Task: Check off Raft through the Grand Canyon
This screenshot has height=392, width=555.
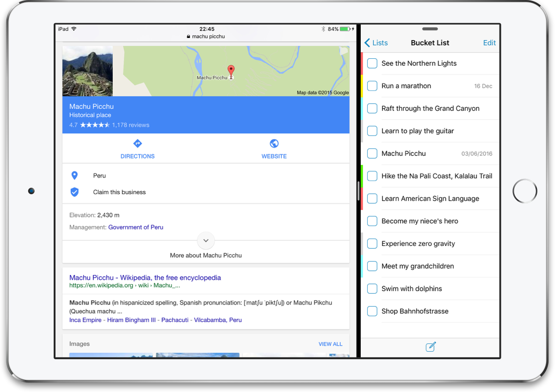Action: 372,109
